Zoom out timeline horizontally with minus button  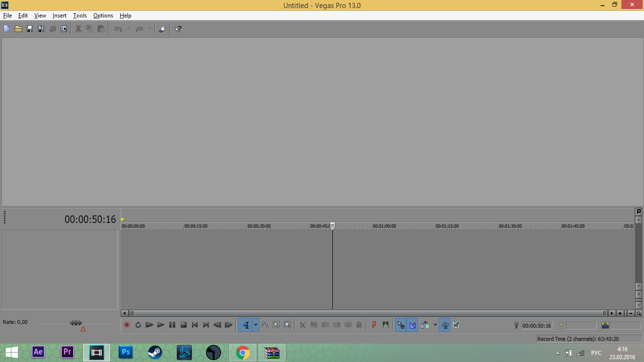coord(631,313)
